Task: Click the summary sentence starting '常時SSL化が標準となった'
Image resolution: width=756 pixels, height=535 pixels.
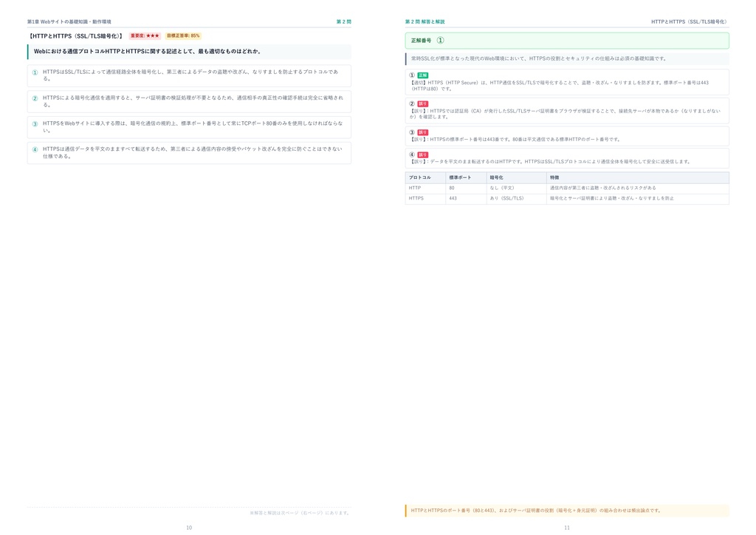Action: pyautogui.click(x=539, y=58)
